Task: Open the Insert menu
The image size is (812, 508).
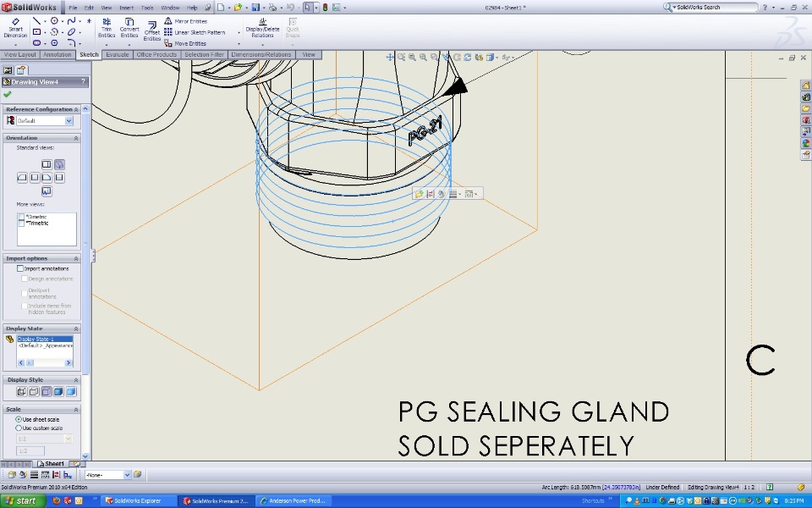Action: pos(126,8)
